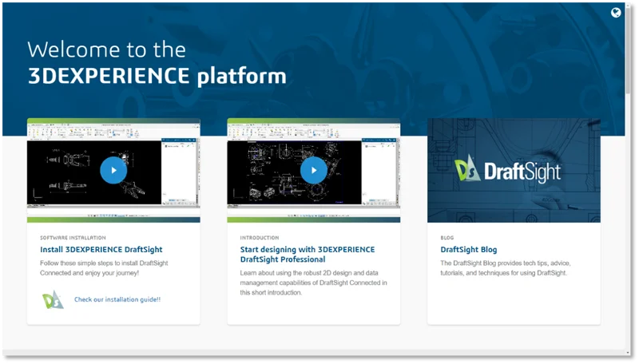Click 'The DraftSight Blog provides tech tips' text
639x364 pixels.
506,268
